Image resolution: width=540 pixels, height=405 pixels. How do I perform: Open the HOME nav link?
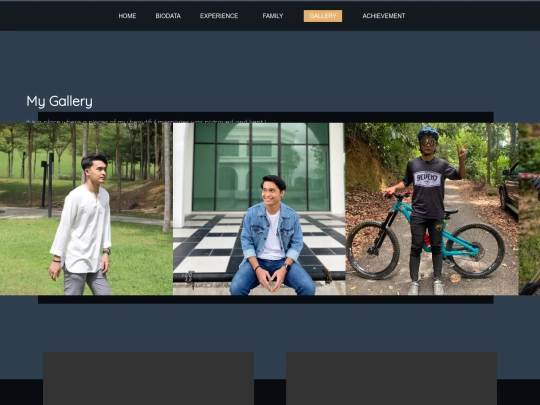click(127, 16)
